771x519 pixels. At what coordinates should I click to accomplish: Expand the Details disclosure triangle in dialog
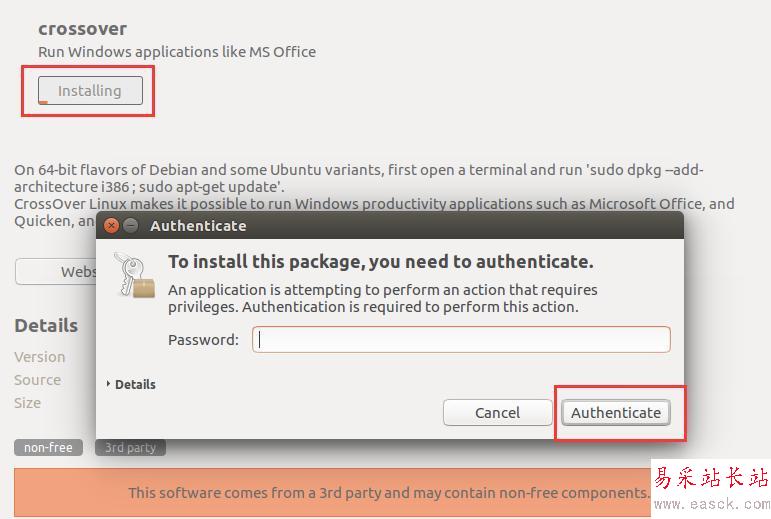109,384
